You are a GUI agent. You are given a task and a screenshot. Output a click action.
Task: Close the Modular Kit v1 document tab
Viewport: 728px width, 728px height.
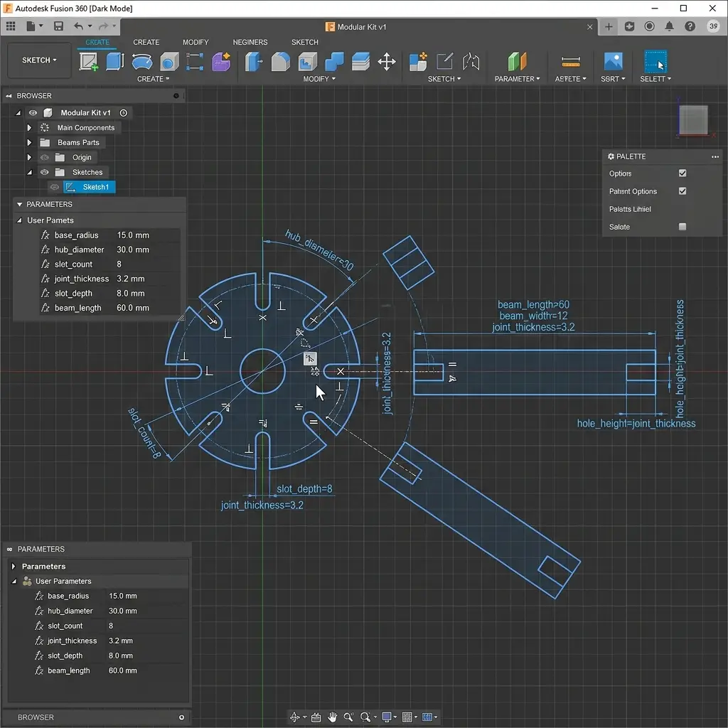pos(589,27)
